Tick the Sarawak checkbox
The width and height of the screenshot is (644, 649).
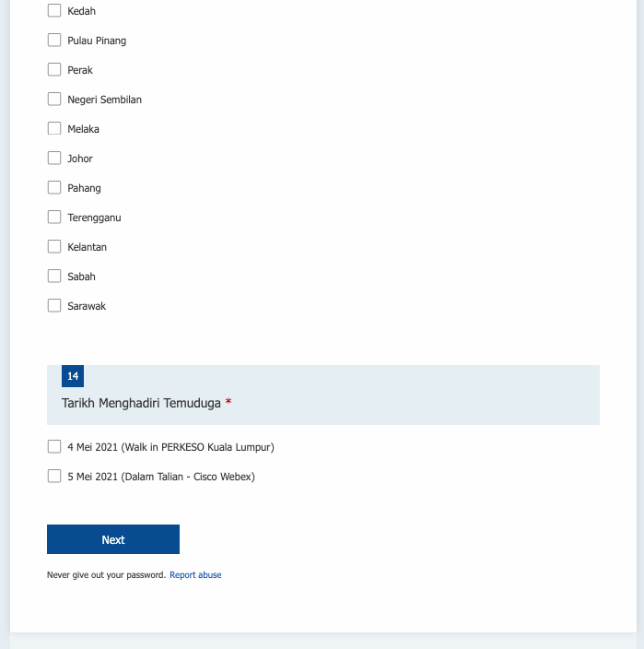[54, 306]
